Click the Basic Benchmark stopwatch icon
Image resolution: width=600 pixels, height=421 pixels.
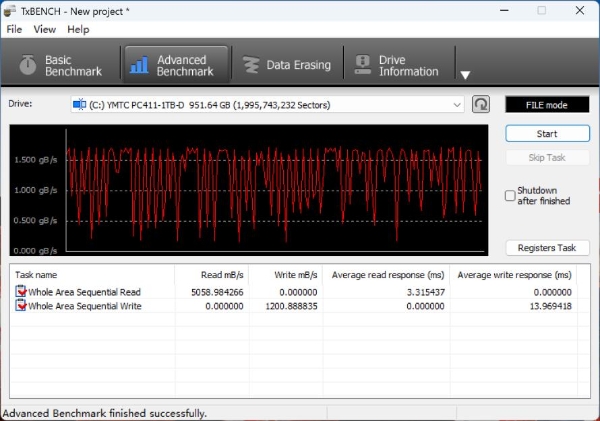[28, 65]
